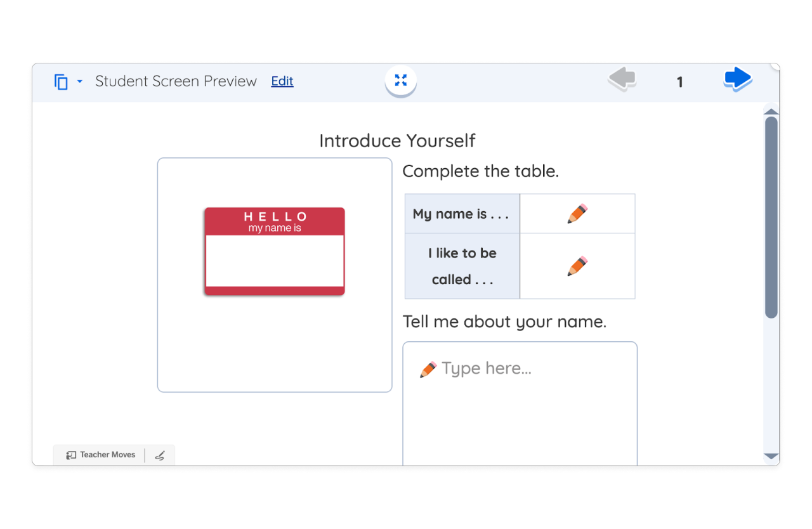Click the pen icon next to Teacher Moves
Screen dimensions: 812x529
point(160,455)
